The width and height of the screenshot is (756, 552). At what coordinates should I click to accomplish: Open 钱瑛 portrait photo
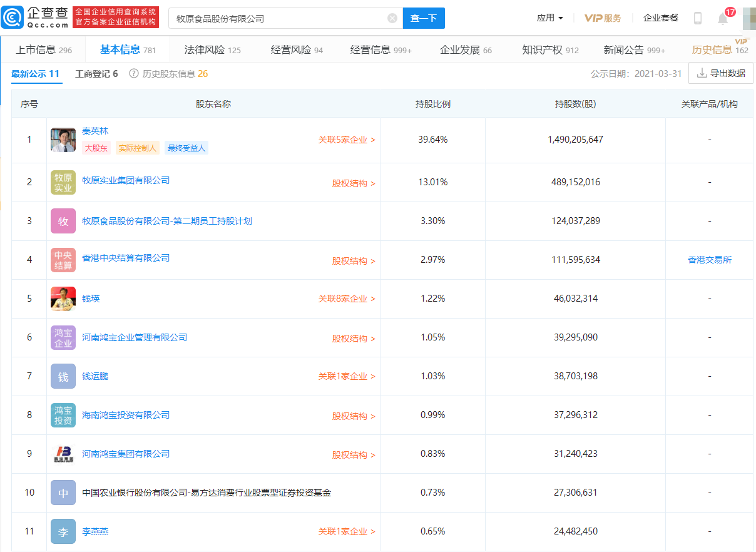[x=63, y=299]
